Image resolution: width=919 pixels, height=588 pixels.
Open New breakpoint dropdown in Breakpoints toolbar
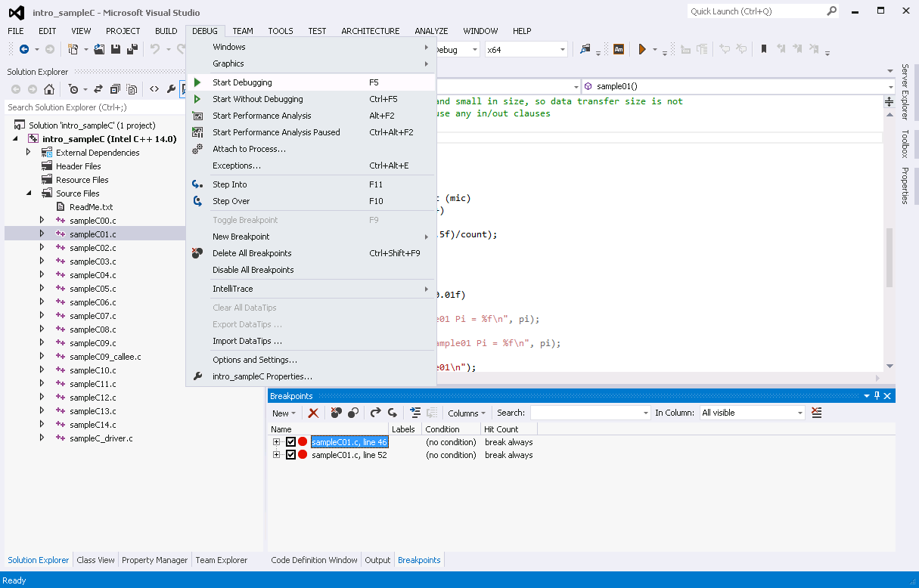click(x=284, y=413)
